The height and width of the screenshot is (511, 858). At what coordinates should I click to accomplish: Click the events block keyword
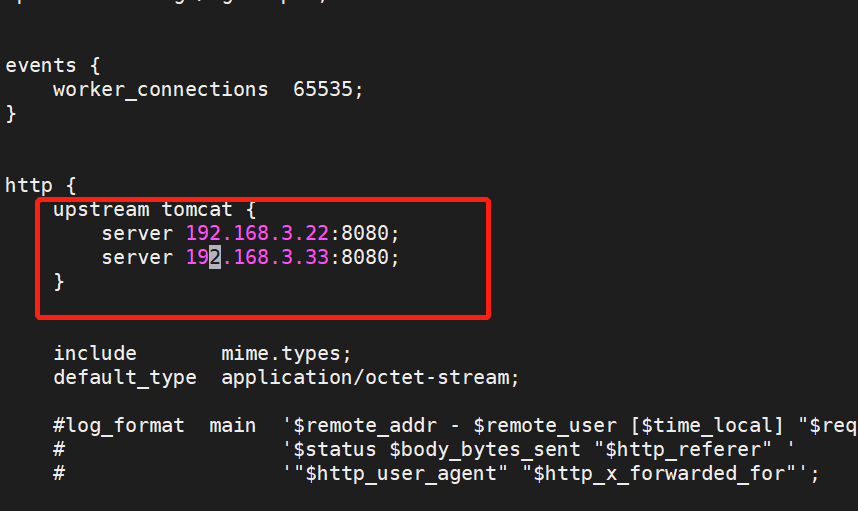click(x=41, y=66)
